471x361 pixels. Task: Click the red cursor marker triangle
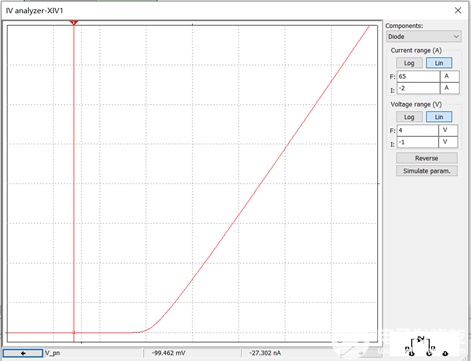[74, 22]
